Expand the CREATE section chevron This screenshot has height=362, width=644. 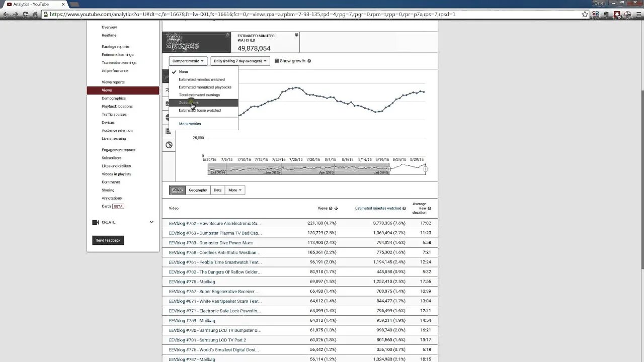tap(151, 222)
